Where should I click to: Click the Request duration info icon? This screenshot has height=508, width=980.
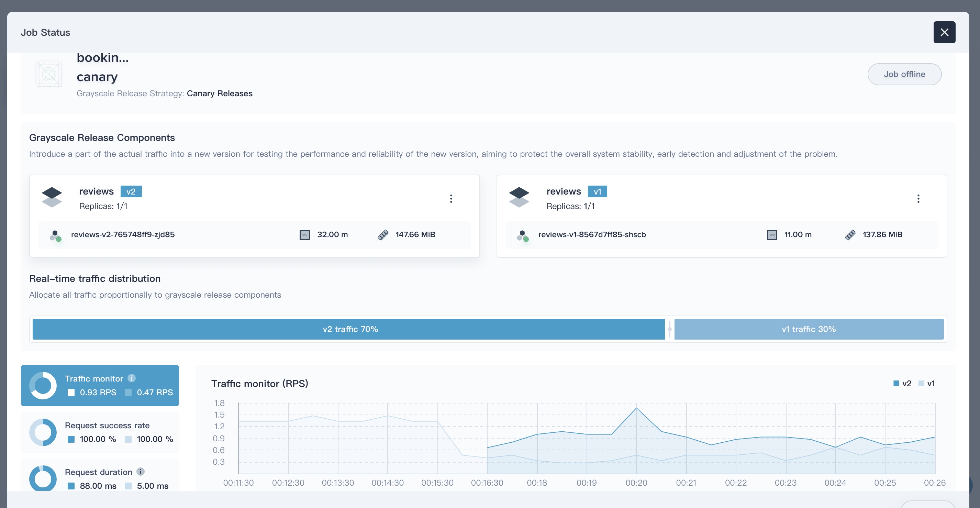point(141,472)
